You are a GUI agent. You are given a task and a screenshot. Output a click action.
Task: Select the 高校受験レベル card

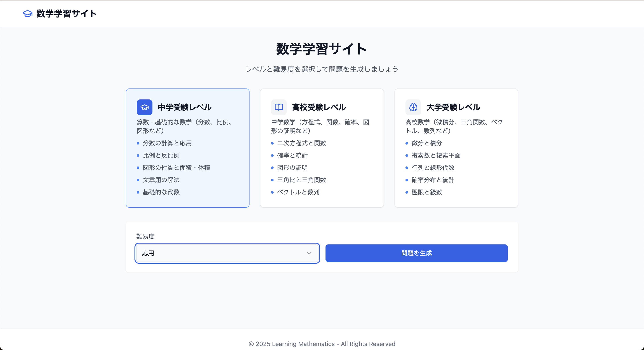[322, 148]
